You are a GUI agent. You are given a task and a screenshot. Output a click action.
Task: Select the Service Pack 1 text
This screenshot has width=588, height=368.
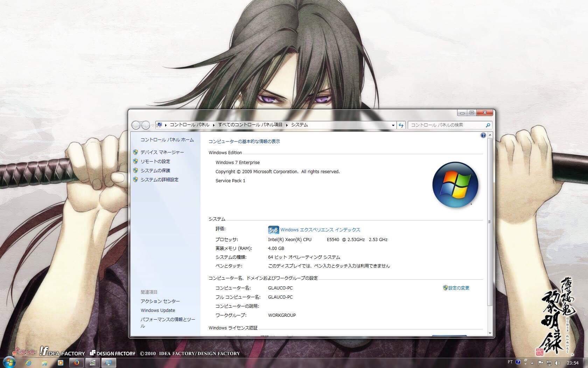tap(230, 181)
